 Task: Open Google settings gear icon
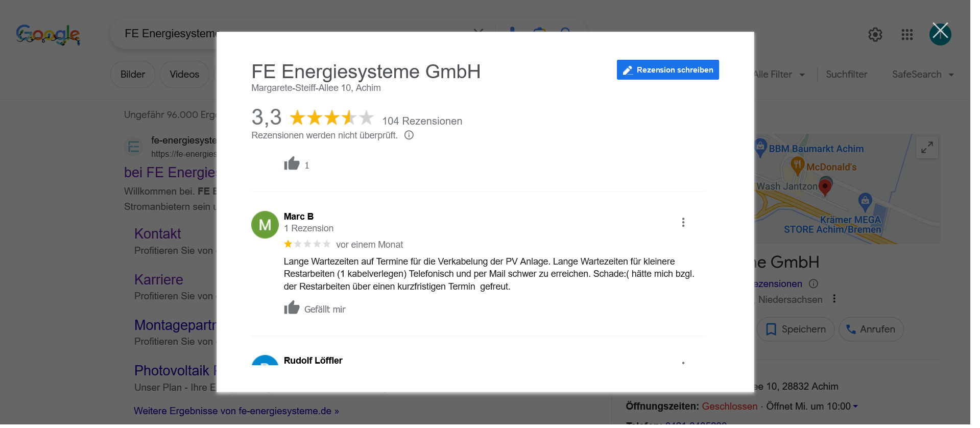875,34
